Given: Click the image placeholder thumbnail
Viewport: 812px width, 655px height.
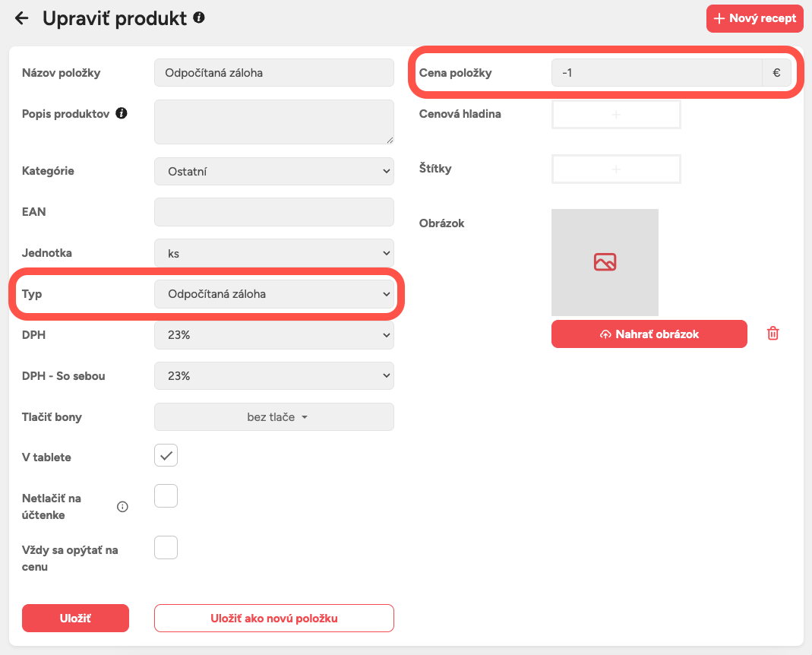Looking at the screenshot, I should click(x=605, y=262).
